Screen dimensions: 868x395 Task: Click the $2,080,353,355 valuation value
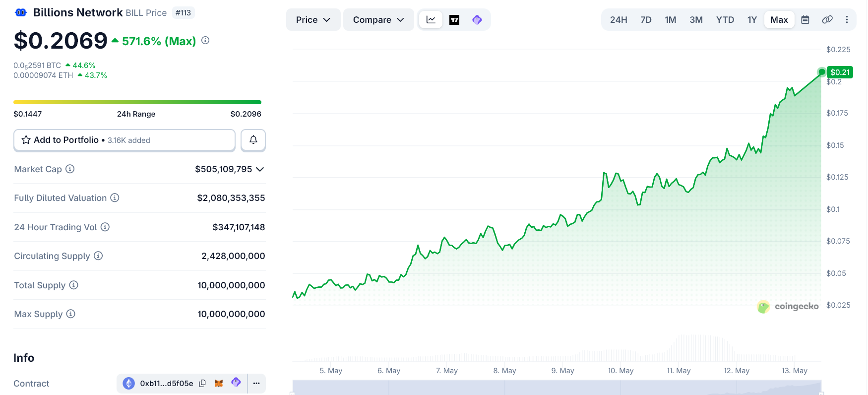(x=231, y=198)
